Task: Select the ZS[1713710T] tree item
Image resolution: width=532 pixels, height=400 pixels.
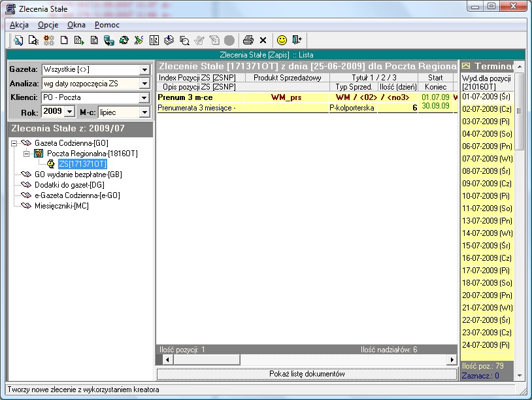Action: point(82,164)
